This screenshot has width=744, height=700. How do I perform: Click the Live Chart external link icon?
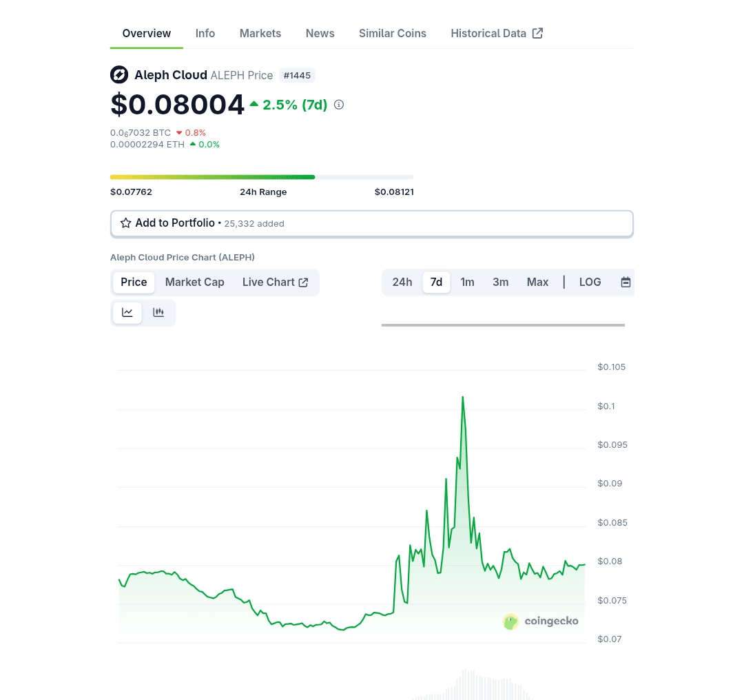pos(304,282)
